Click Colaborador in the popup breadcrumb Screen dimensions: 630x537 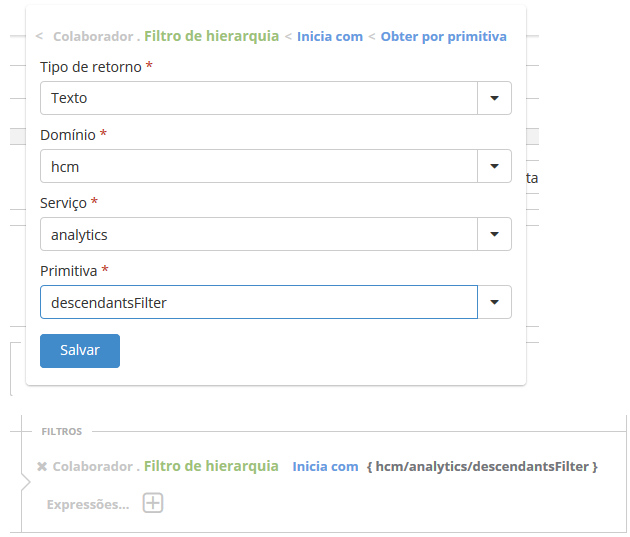[x=92, y=36]
